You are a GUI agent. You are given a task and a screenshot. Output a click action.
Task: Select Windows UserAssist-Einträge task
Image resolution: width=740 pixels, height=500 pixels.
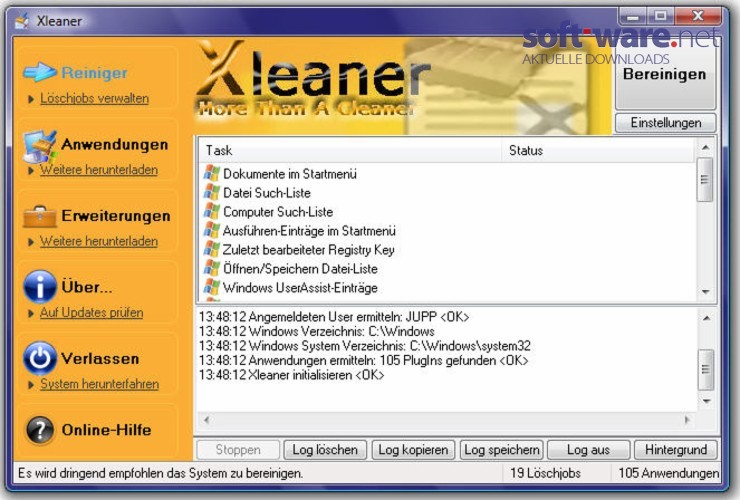[300, 287]
